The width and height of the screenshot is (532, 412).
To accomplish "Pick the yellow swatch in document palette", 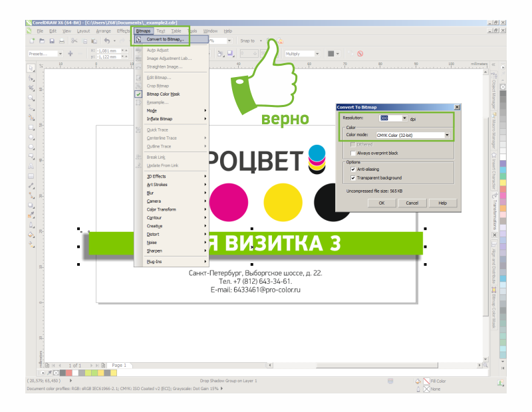I will click(114, 373).
